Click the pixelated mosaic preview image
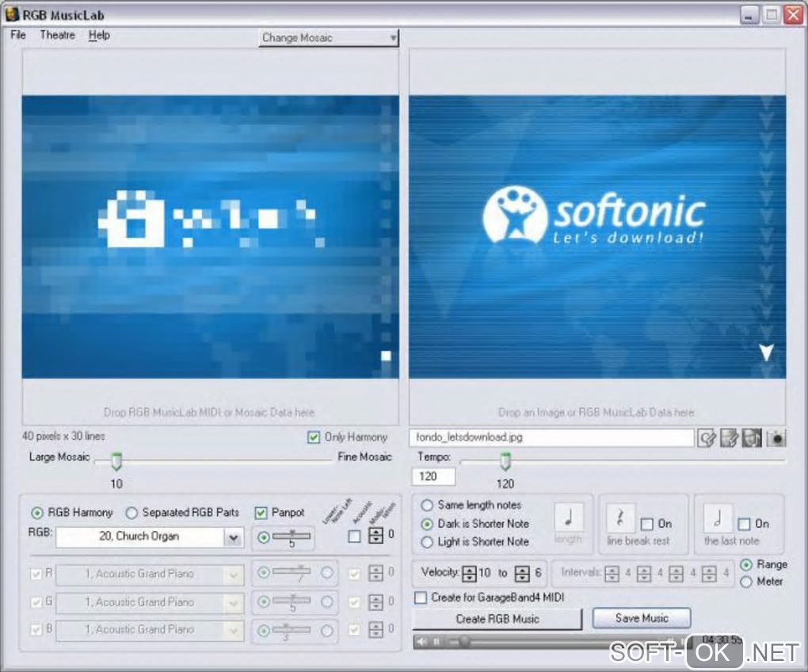Screen dimensions: 808x672 coord(210,237)
